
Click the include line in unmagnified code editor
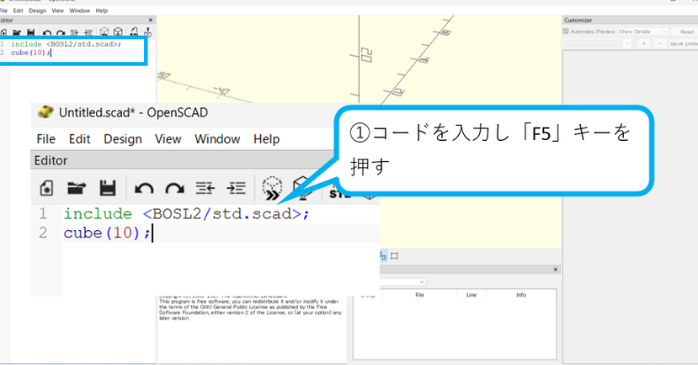tap(66, 44)
